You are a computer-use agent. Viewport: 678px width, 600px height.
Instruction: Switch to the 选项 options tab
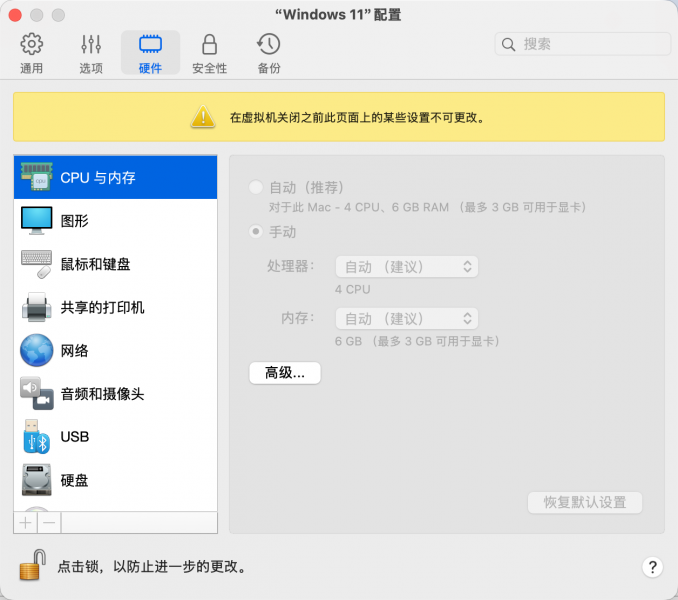[91, 53]
